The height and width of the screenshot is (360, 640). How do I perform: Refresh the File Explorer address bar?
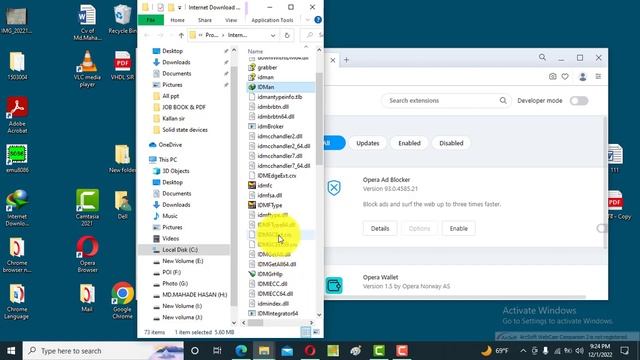[x=287, y=35]
